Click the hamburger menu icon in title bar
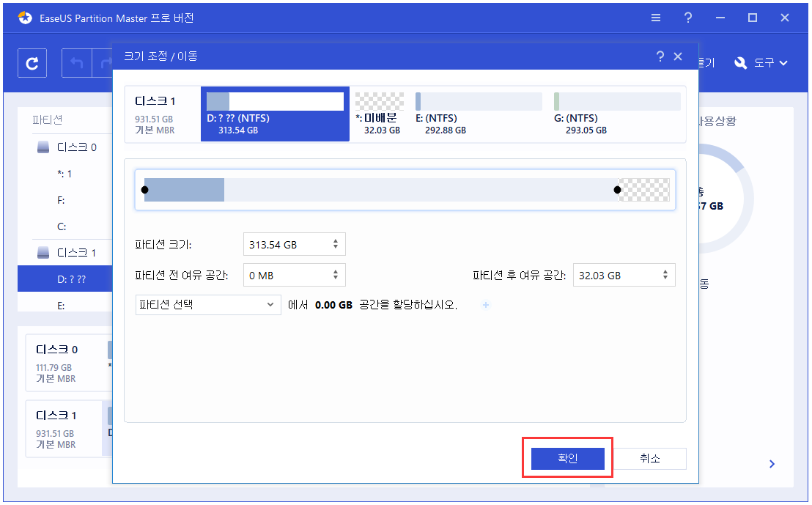This screenshot has width=812, height=505. (x=656, y=18)
